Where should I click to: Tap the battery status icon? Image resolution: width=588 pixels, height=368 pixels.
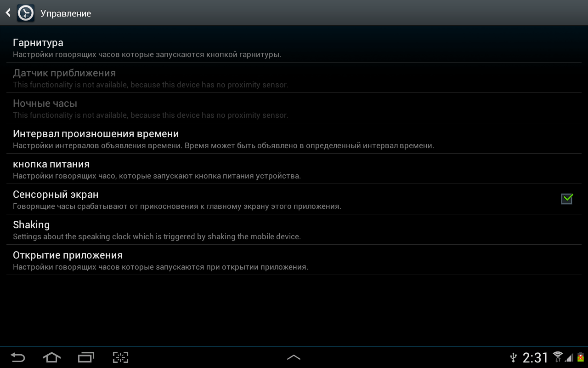(581, 357)
